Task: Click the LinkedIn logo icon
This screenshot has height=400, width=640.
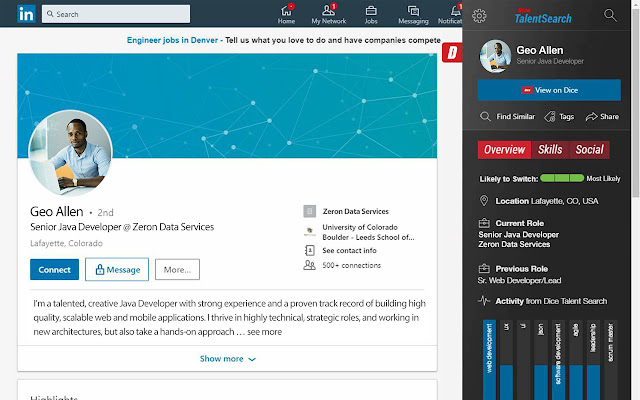Action: [x=27, y=14]
